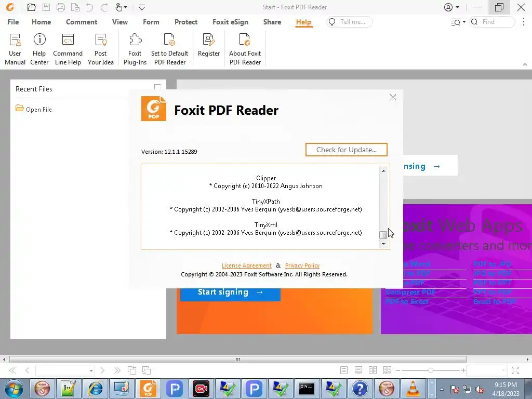Screen dimensions: 532x399
Task: Show hidden system tray icons
Action: [x=442, y=389]
